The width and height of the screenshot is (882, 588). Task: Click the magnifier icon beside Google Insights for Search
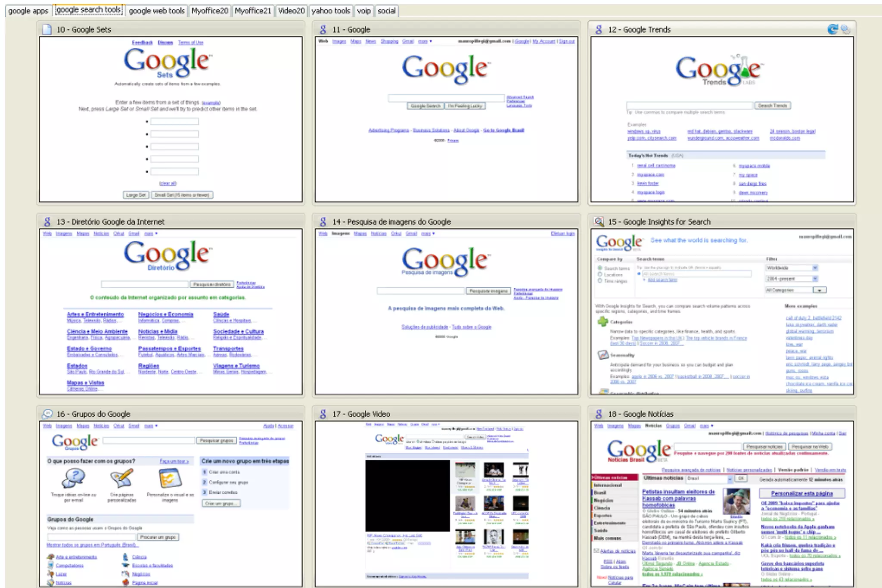[x=599, y=221]
